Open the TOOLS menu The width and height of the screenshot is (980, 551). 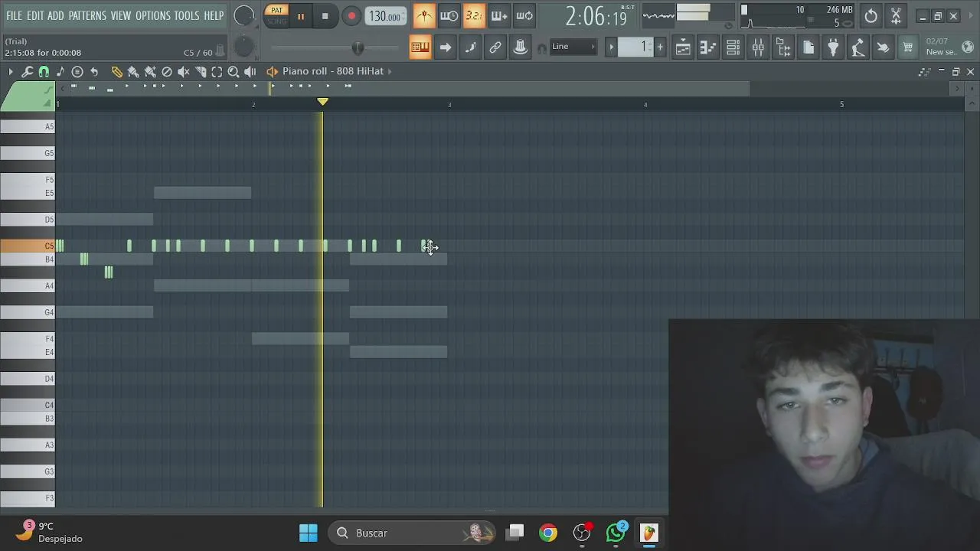187,15
